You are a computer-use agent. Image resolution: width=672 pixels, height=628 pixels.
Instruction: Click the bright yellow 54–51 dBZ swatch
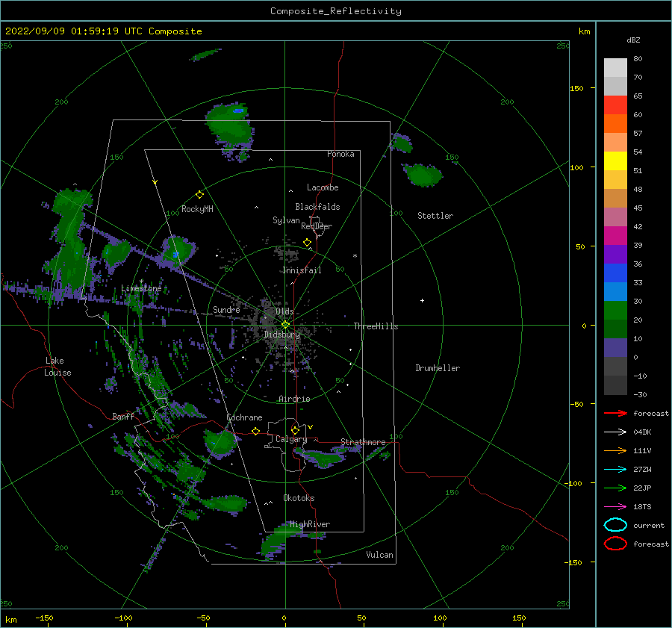pos(615,161)
